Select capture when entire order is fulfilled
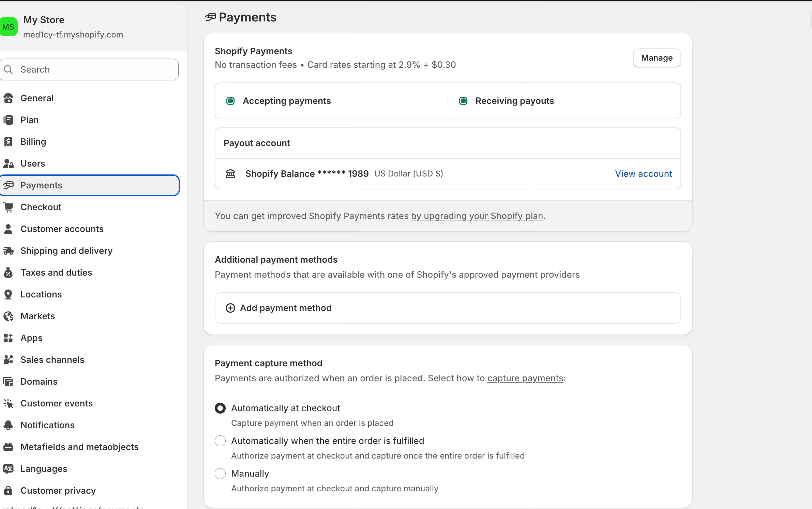 tap(220, 441)
